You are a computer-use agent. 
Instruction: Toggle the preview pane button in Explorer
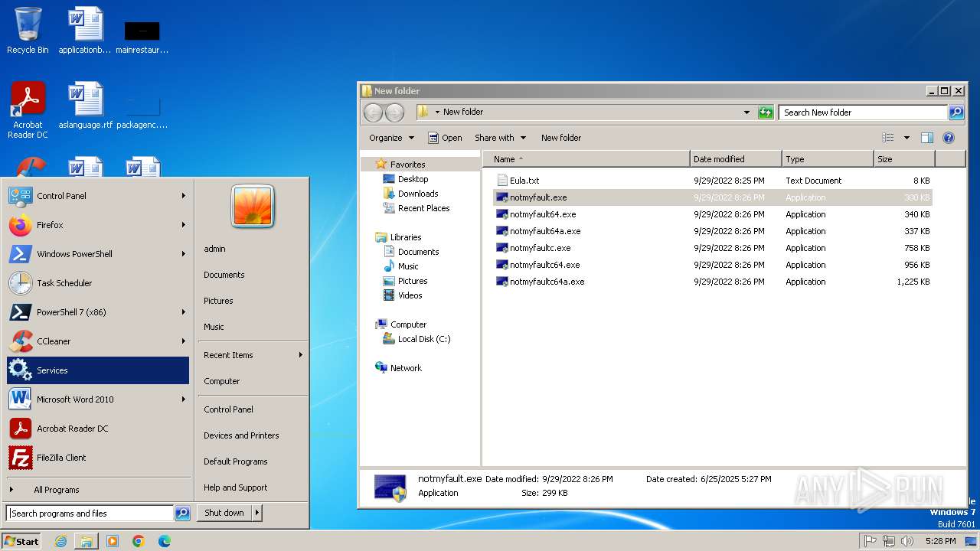927,138
